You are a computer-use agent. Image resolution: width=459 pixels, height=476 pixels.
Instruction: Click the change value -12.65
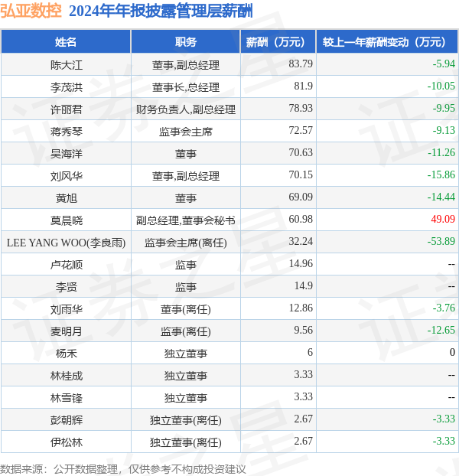[441, 330]
